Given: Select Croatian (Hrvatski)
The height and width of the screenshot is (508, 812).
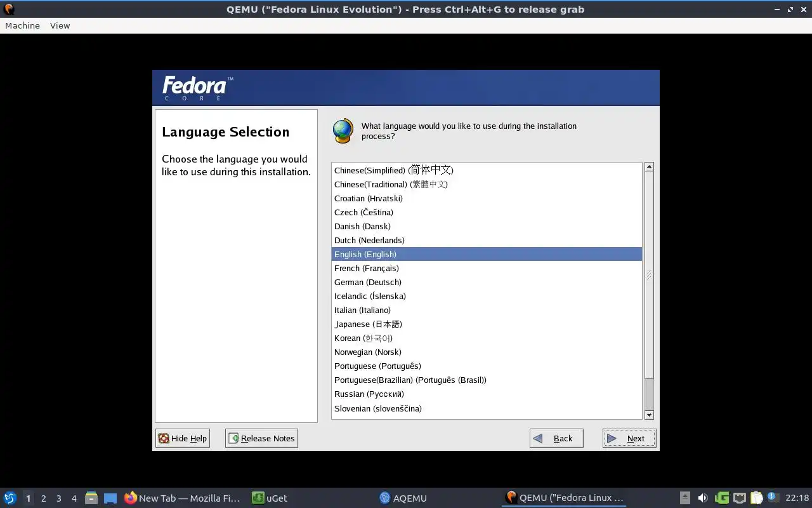Looking at the screenshot, I should pos(487,198).
